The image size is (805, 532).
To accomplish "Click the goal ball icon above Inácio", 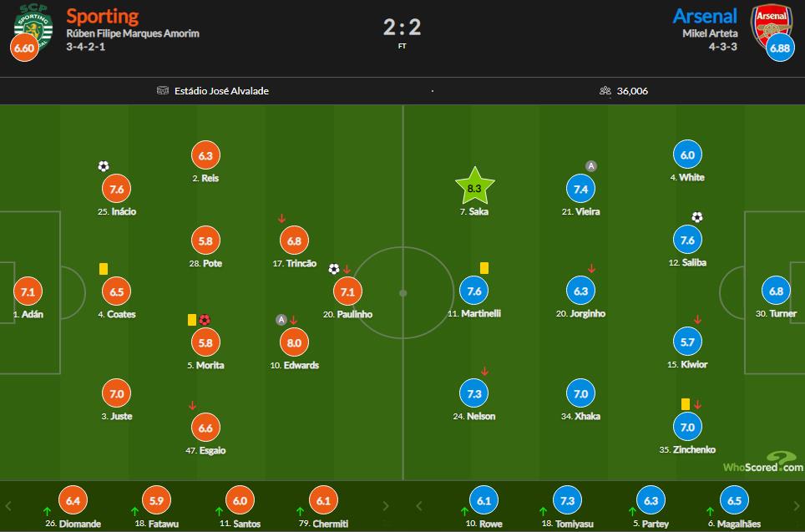I will point(104,166).
